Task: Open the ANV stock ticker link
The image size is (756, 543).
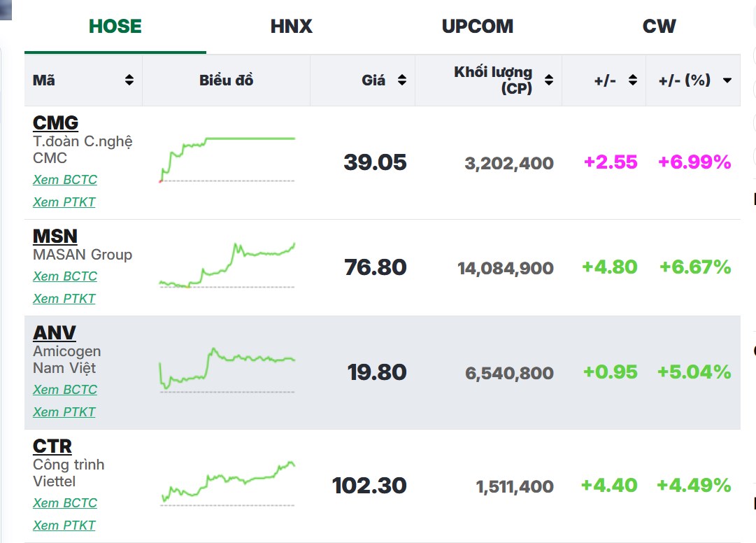Action: tap(55, 333)
